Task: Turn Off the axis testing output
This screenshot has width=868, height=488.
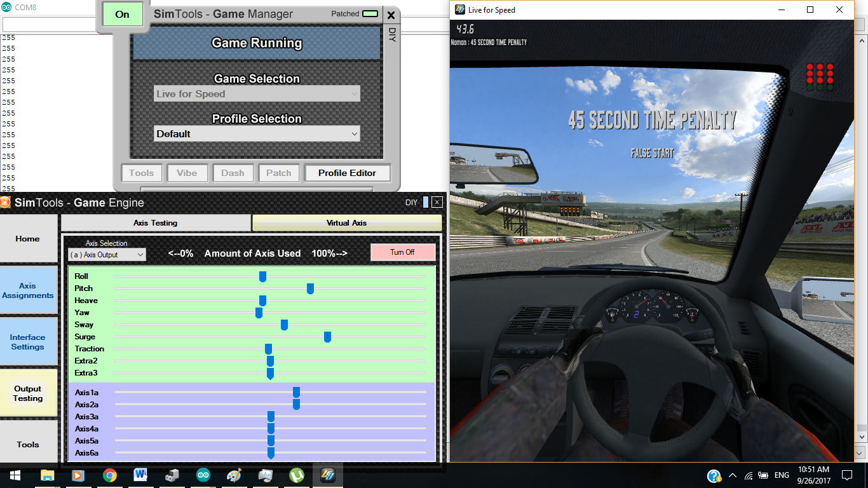Action: [402, 252]
